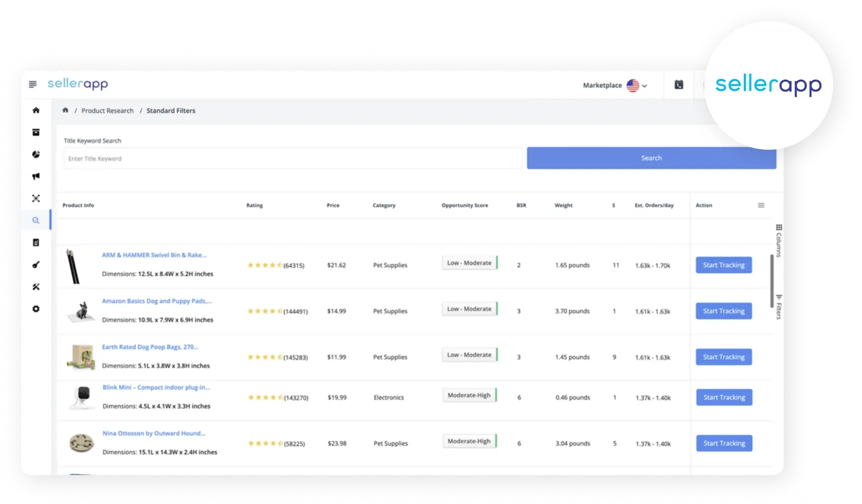Click the ARM & HAMMER product thumbnail
Screen dimensions: 862x504
coord(73,266)
